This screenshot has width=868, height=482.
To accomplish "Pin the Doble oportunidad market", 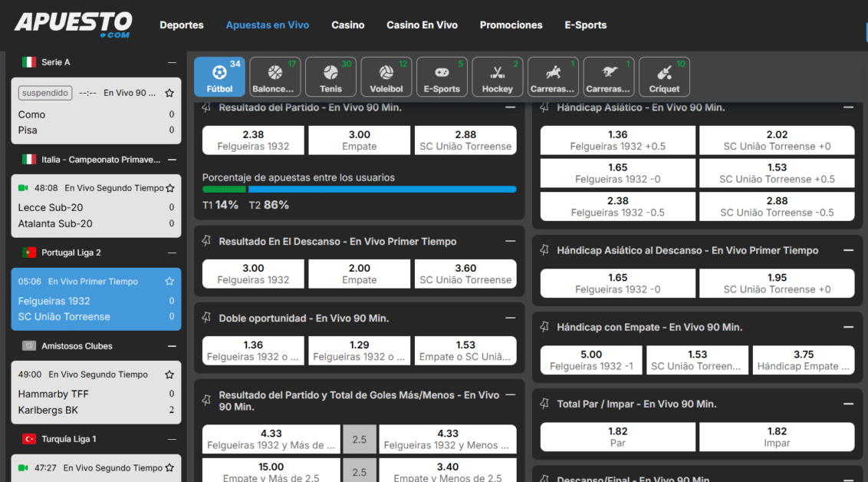I will (x=206, y=318).
